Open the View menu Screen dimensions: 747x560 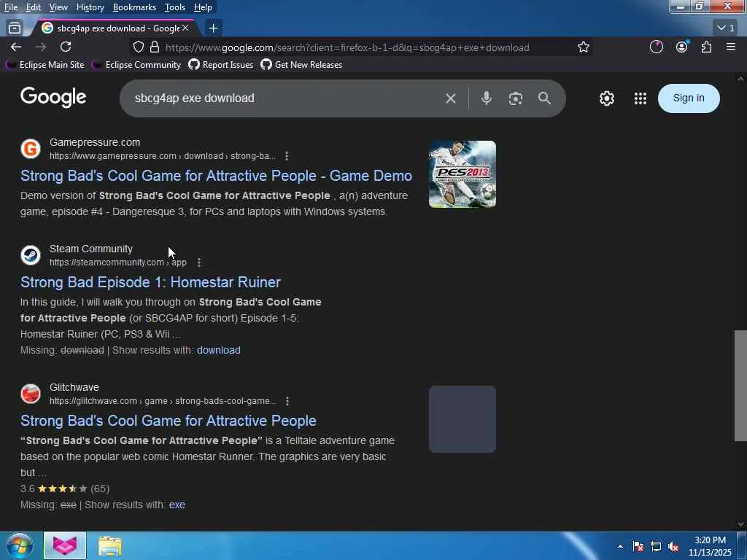58,7
